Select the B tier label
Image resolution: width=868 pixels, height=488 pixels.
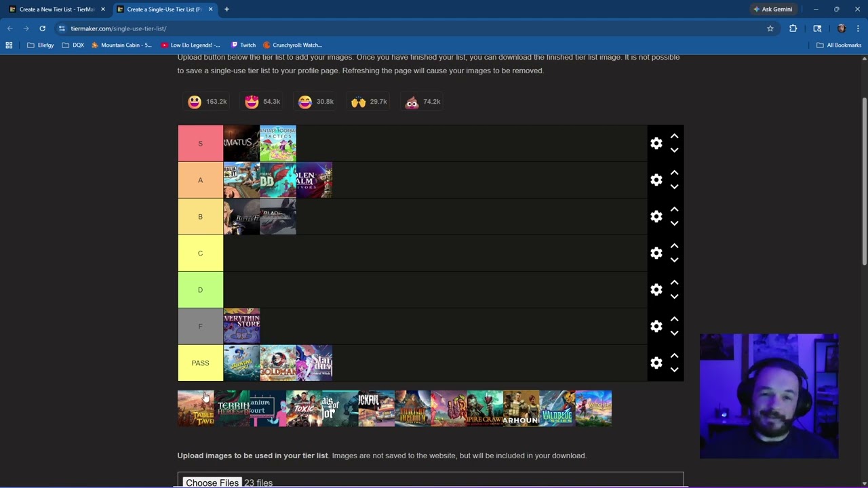[200, 216]
